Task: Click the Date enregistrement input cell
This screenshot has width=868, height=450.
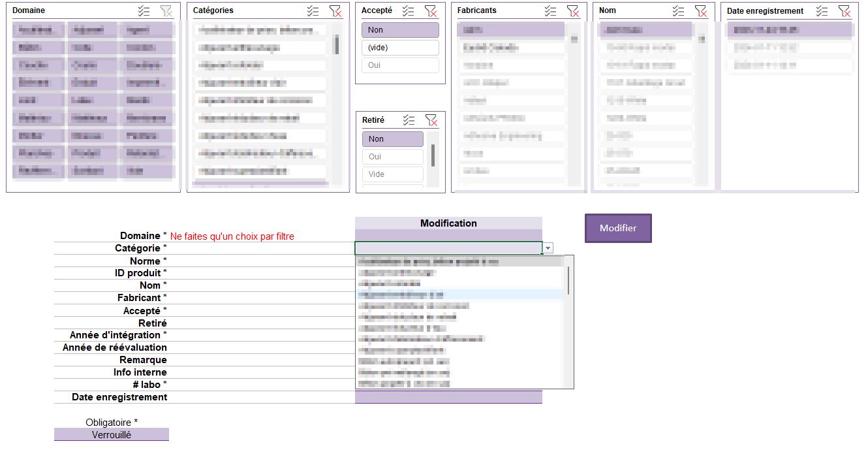Action: (448, 397)
